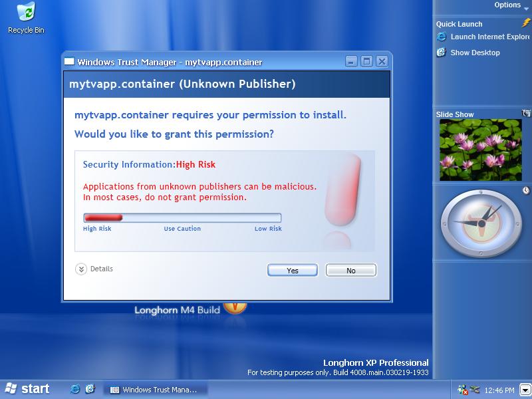The height and width of the screenshot is (399, 532).
Task: Click the Slide Show camera icon
Action: (526, 113)
